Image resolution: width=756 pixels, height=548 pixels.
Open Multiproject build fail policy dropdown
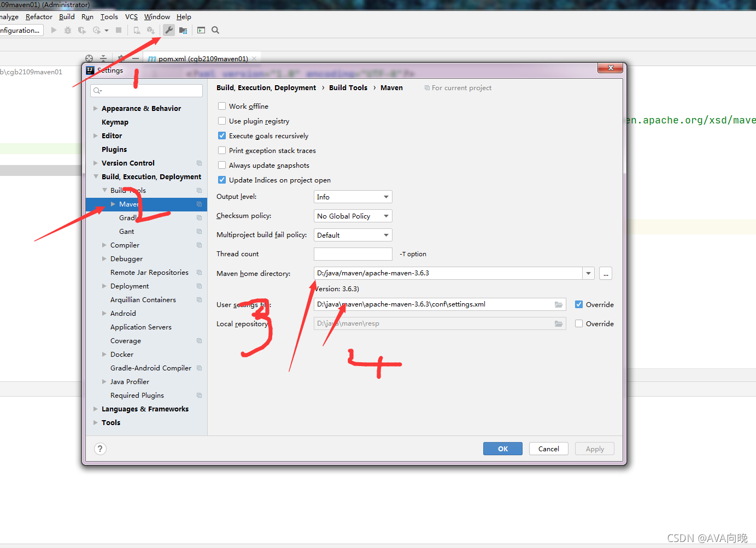(x=353, y=235)
